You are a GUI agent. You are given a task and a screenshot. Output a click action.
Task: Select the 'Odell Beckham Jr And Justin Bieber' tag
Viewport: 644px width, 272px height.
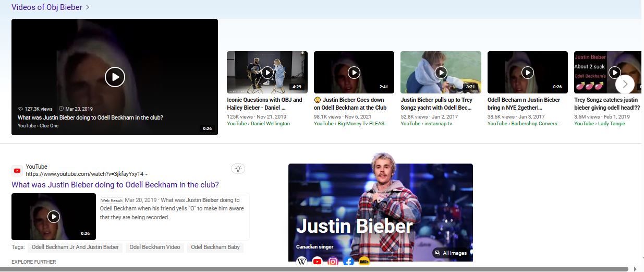75,247
